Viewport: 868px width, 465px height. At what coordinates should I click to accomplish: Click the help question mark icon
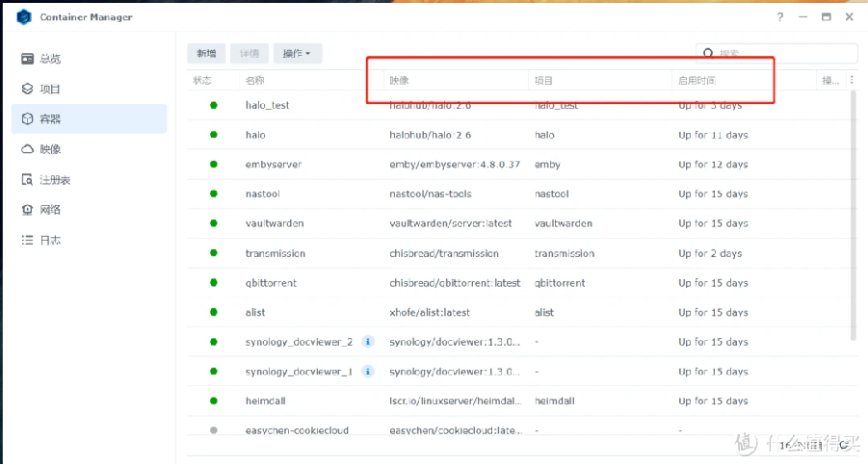pos(780,17)
